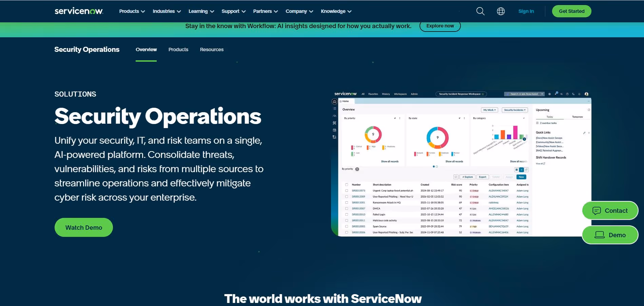Click the Get Started button
The width and height of the screenshot is (644, 306).
(571, 11)
